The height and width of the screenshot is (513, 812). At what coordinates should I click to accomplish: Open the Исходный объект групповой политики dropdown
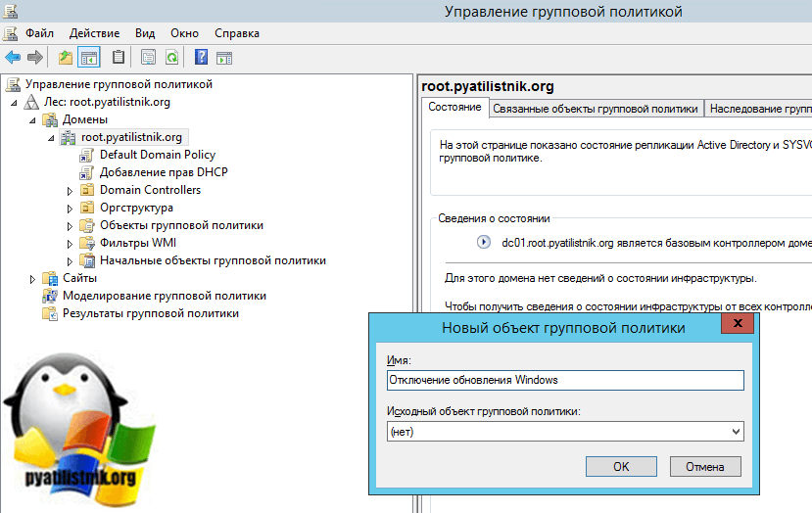(736, 431)
